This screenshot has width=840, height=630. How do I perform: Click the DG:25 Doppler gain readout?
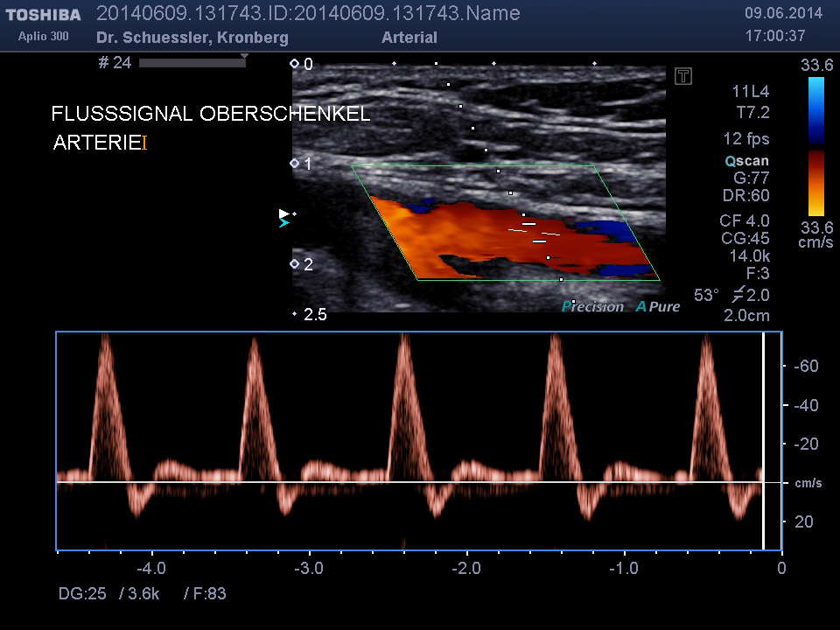(82, 594)
